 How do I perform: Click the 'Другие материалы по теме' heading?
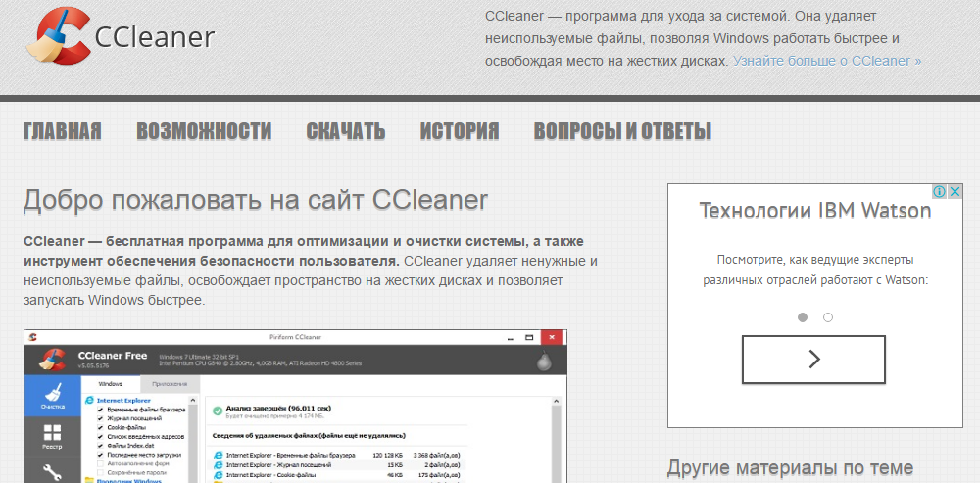pyautogui.click(x=790, y=467)
